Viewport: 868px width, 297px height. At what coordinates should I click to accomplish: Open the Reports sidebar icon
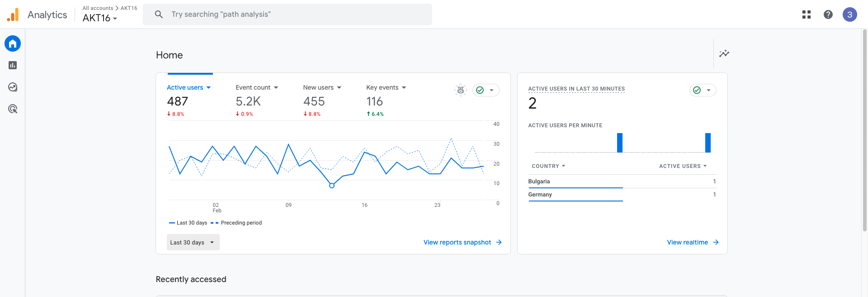tap(13, 65)
